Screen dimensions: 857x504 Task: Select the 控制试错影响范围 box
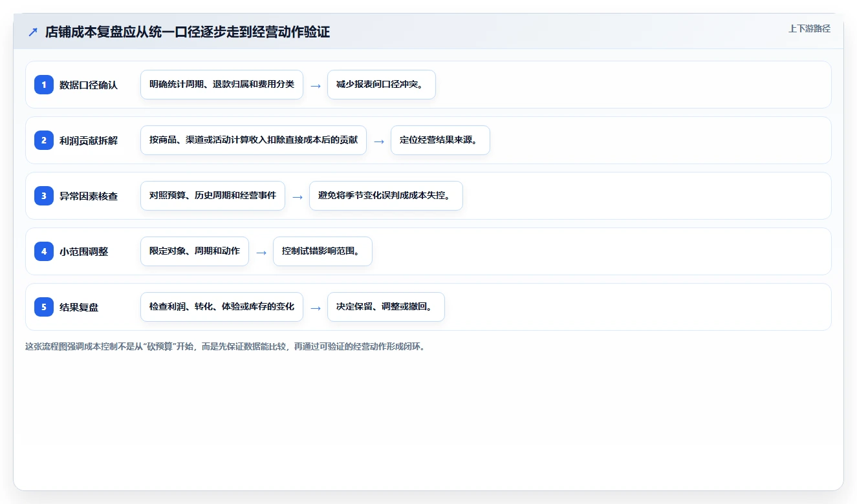(x=323, y=251)
